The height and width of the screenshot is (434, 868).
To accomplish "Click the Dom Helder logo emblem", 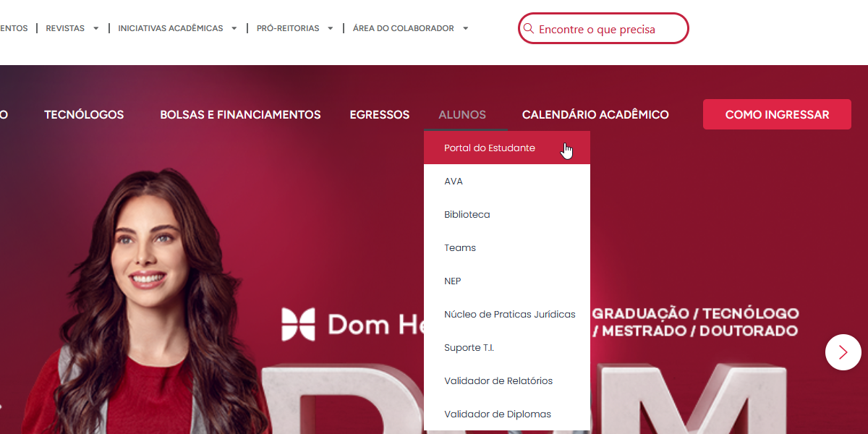I will pos(299,324).
